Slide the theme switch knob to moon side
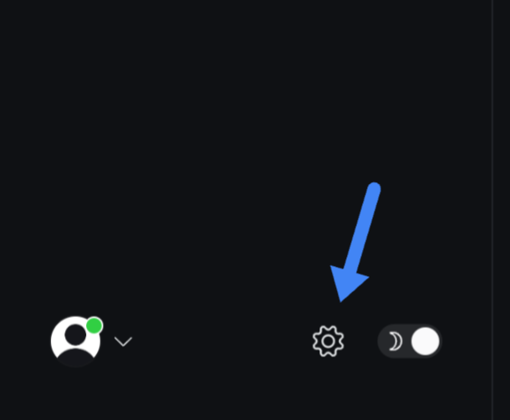This screenshot has height=420, width=510. (x=425, y=341)
